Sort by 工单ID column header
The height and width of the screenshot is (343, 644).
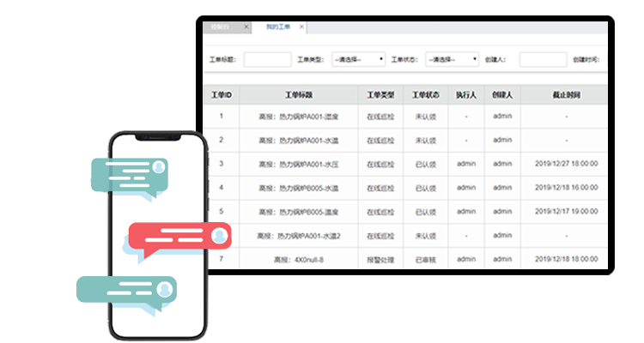pyautogui.click(x=222, y=94)
